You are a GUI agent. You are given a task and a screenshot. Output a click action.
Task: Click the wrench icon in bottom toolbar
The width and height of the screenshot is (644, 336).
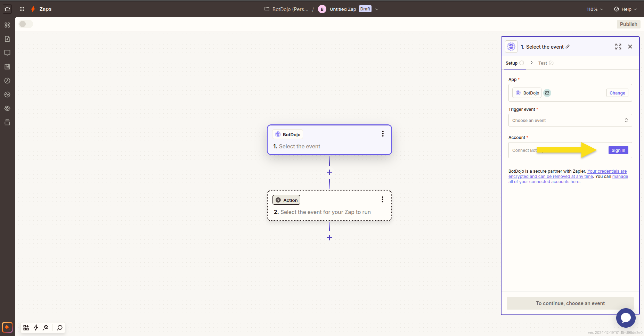click(x=46, y=328)
